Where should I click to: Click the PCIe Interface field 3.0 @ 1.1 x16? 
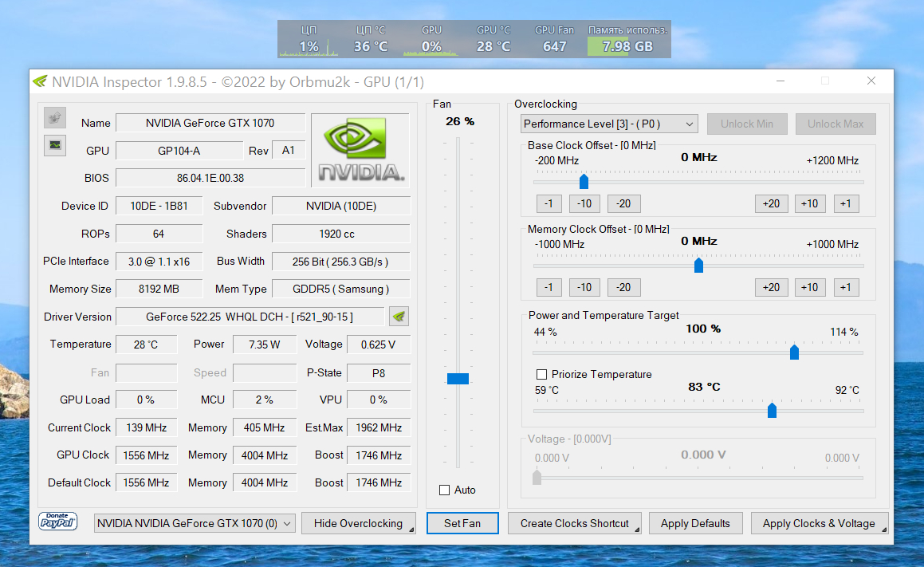point(159,262)
